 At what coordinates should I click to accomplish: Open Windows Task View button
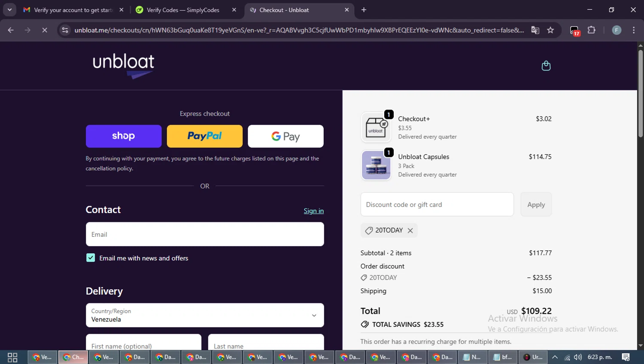tap(12, 357)
